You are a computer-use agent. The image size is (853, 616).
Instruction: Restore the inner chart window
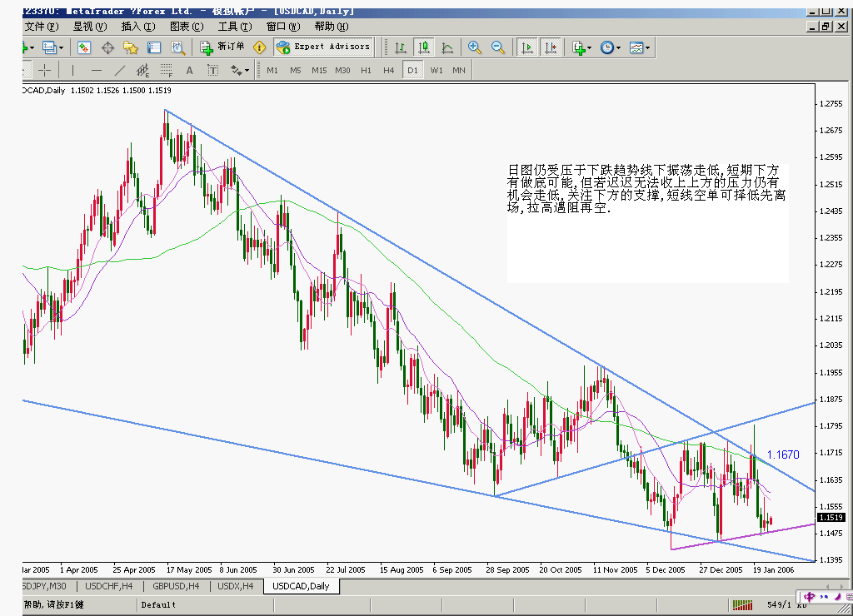tap(826, 26)
